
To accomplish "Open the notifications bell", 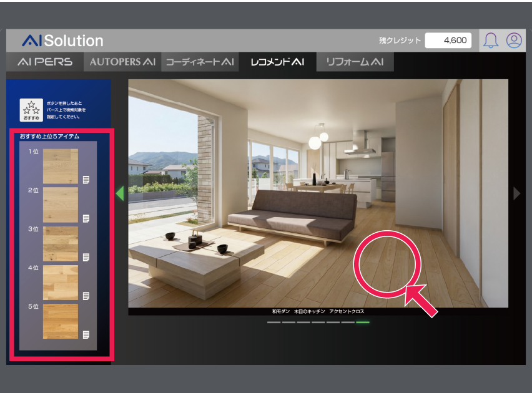I will point(491,41).
